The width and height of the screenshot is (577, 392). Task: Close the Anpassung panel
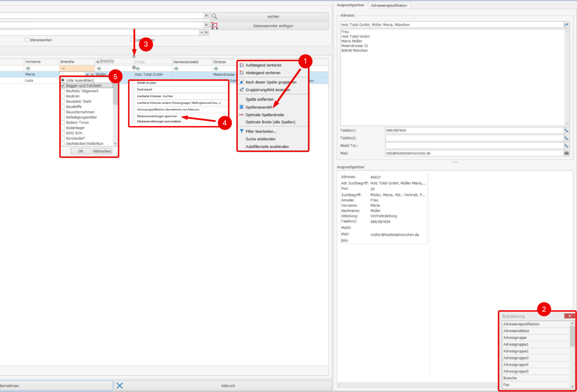click(569, 316)
